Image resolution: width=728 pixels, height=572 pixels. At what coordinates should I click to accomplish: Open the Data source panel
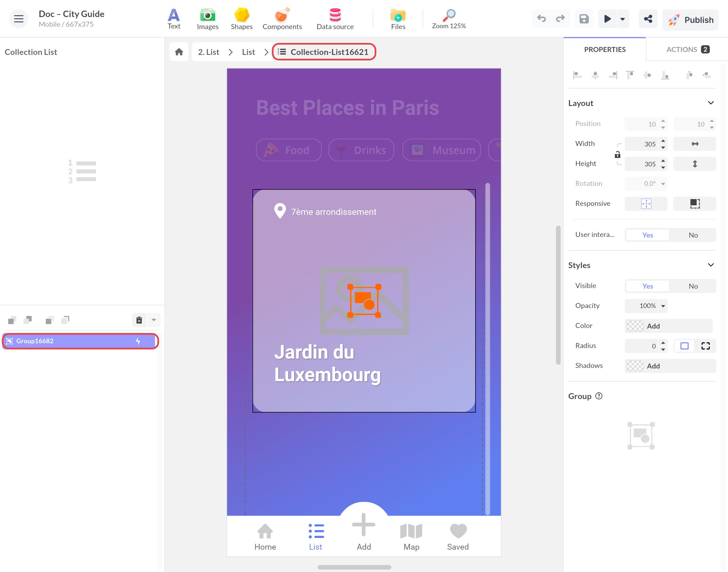(335, 19)
